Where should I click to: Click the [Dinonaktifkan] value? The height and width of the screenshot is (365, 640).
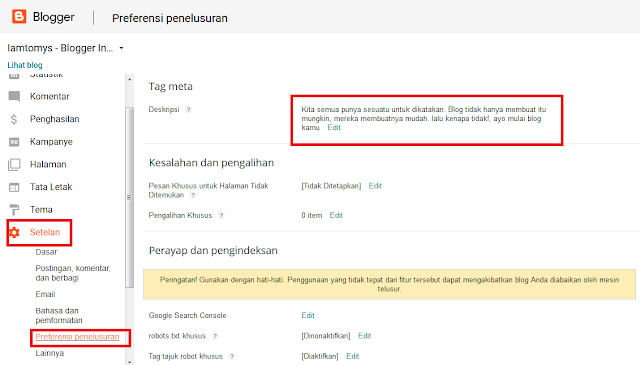326,336
